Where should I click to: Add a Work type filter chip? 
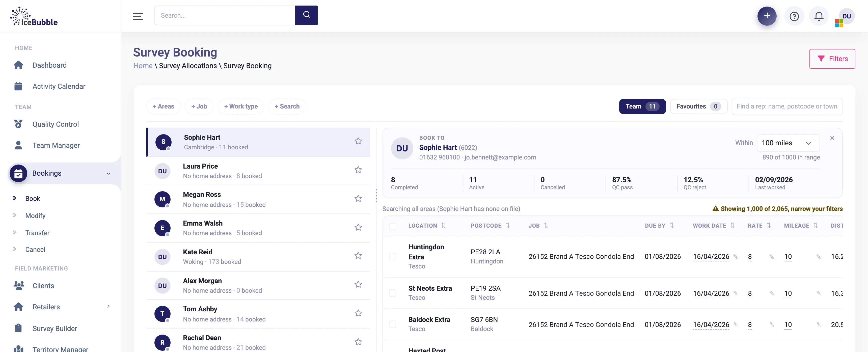pos(240,106)
